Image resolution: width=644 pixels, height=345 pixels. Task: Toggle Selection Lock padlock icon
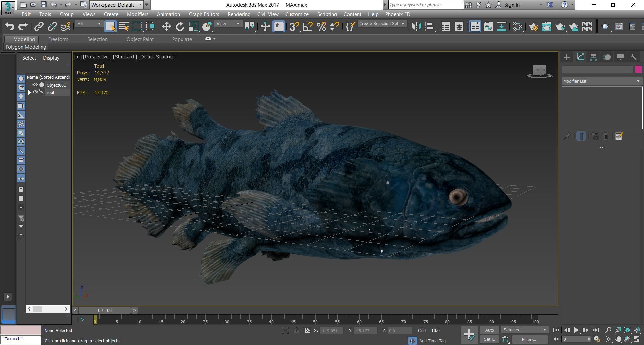click(x=297, y=330)
